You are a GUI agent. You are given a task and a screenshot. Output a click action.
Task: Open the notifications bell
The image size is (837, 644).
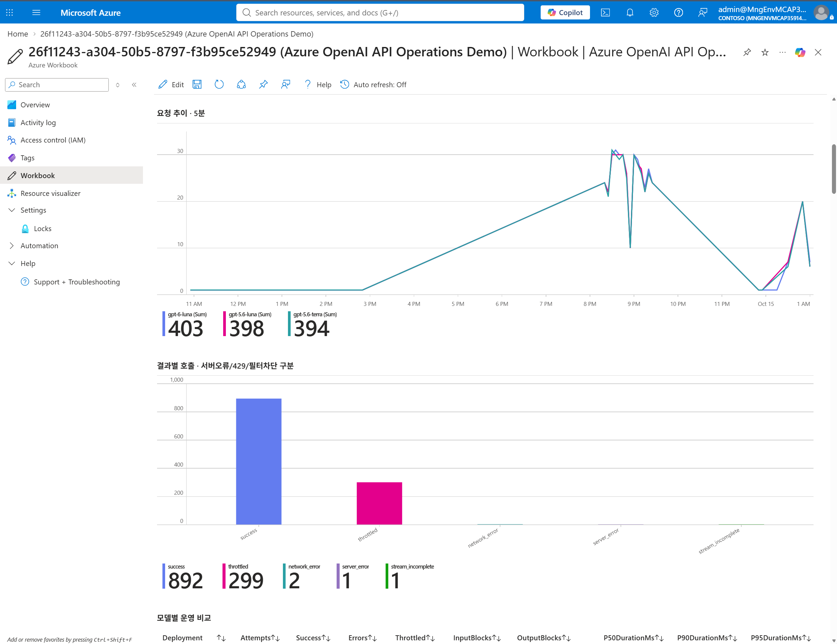[630, 13]
